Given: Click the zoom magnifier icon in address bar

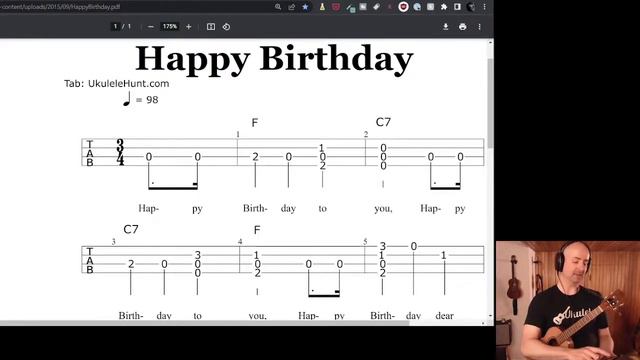Looking at the screenshot, I should tap(278, 7).
